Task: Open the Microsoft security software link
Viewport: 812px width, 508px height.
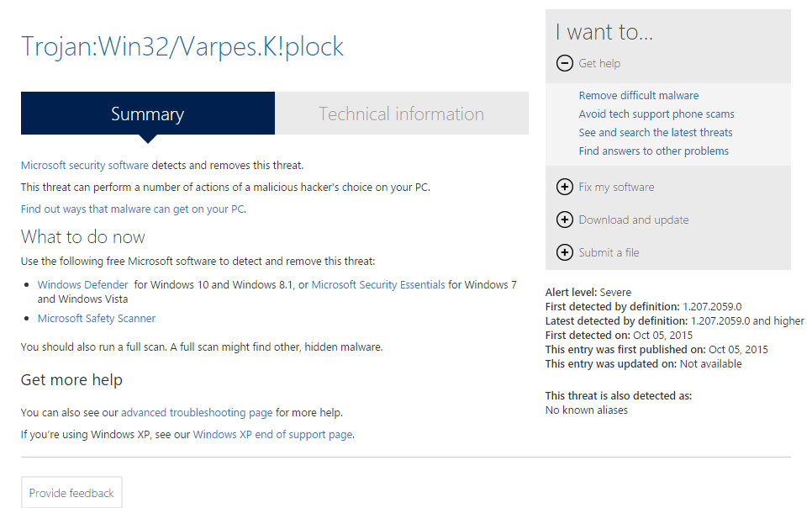Action: [x=84, y=165]
